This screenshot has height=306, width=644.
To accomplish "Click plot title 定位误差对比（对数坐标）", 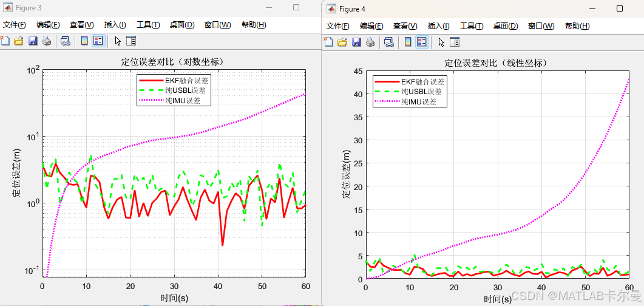I will point(174,61).
